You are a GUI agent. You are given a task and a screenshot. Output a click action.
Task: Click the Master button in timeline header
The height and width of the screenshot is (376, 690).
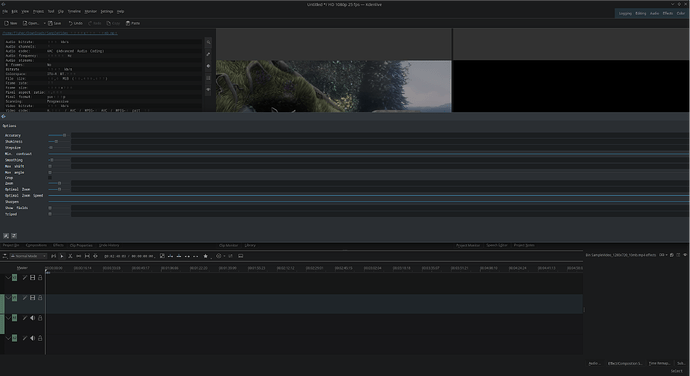click(x=22, y=268)
